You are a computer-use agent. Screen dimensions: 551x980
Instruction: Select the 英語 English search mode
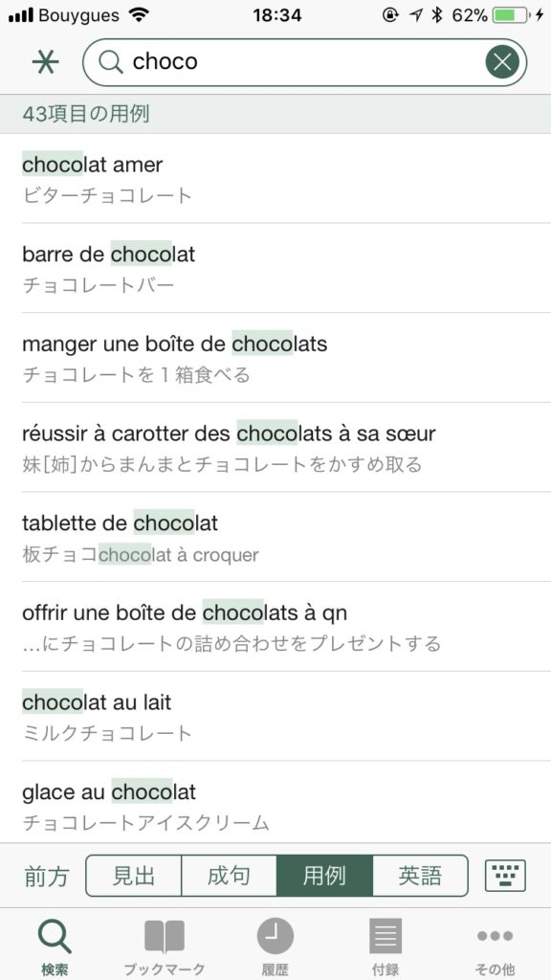pyautogui.click(x=421, y=876)
